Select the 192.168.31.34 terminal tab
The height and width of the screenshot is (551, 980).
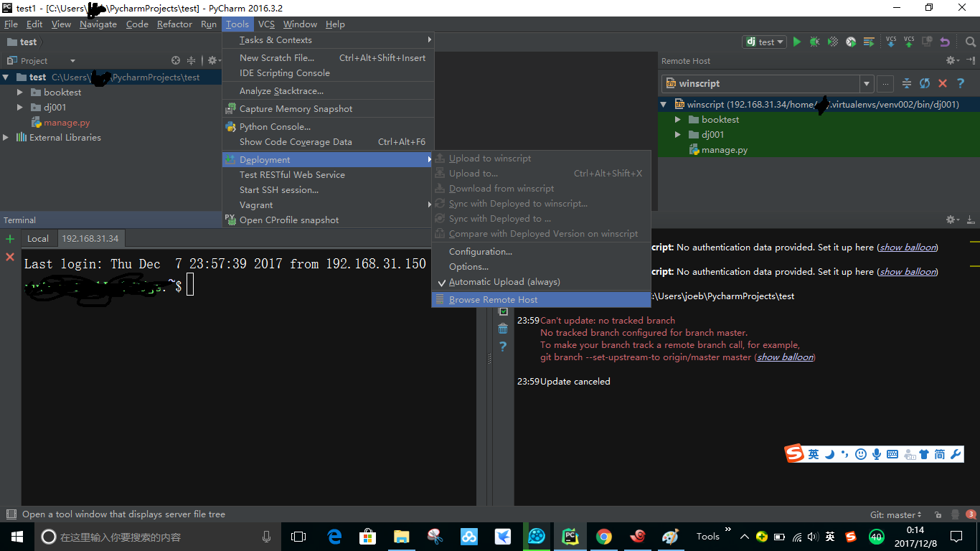90,239
